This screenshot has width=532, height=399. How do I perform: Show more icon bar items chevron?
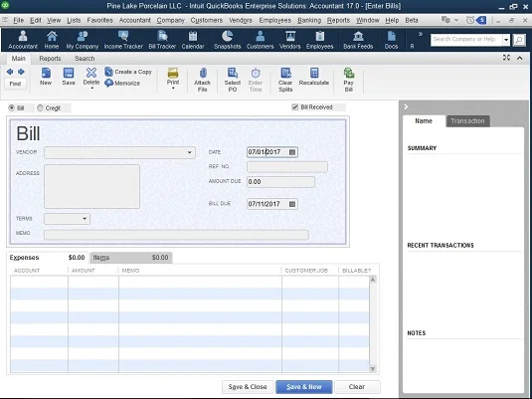tap(421, 34)
